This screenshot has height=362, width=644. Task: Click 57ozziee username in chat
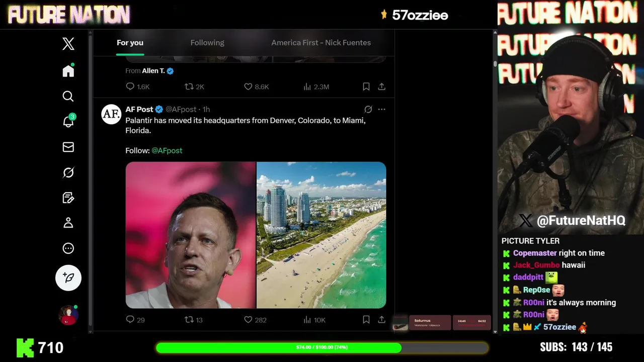pyautogui.click(x=559, y=327)
